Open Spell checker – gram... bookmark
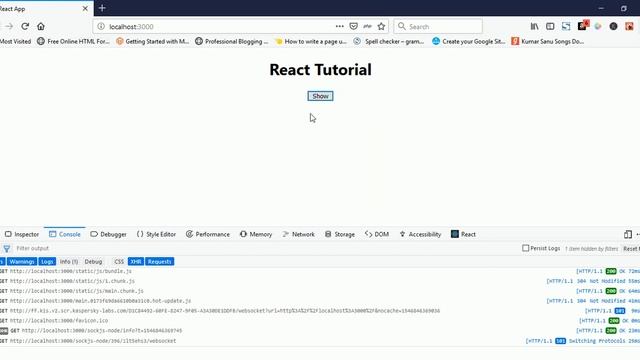 point(389,41)
